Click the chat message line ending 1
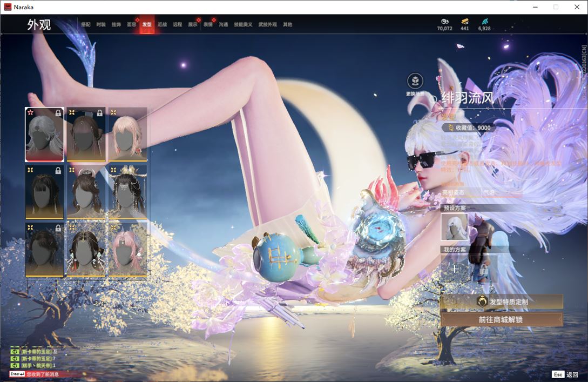The width and height of the screenshot is (588, 382). (34, 365)
